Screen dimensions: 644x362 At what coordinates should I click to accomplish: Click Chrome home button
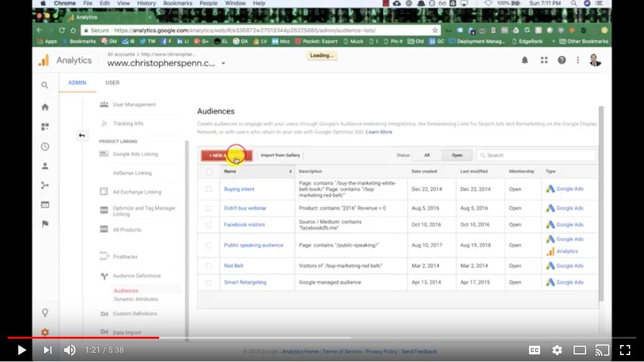(x=73, y=30)
